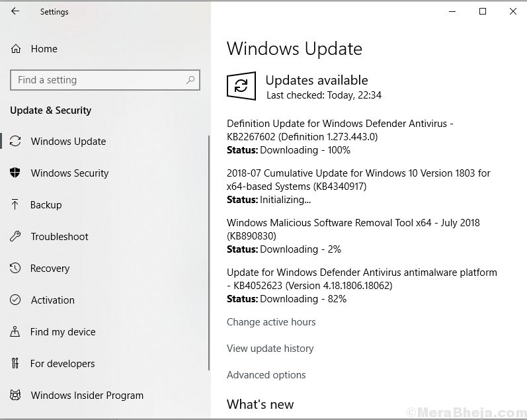Click Change active hours link

pyautogui.click(x=271, y=322)
